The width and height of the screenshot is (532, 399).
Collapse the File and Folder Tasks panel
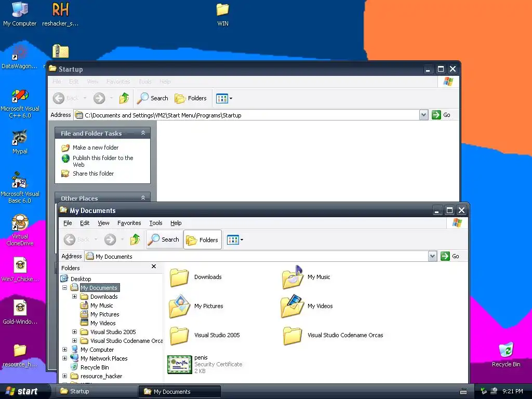click(x=143, y=133)
